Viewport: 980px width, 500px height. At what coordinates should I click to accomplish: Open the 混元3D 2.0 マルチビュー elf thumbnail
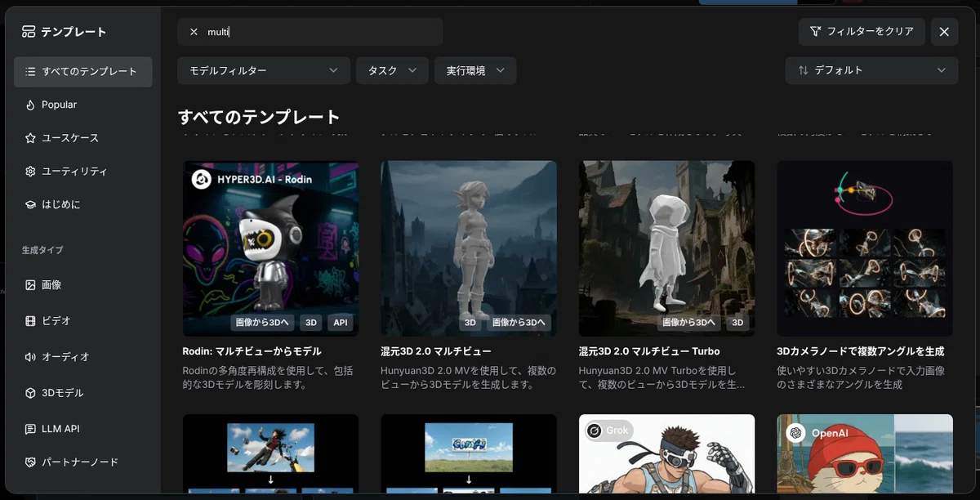click(469, 248)
